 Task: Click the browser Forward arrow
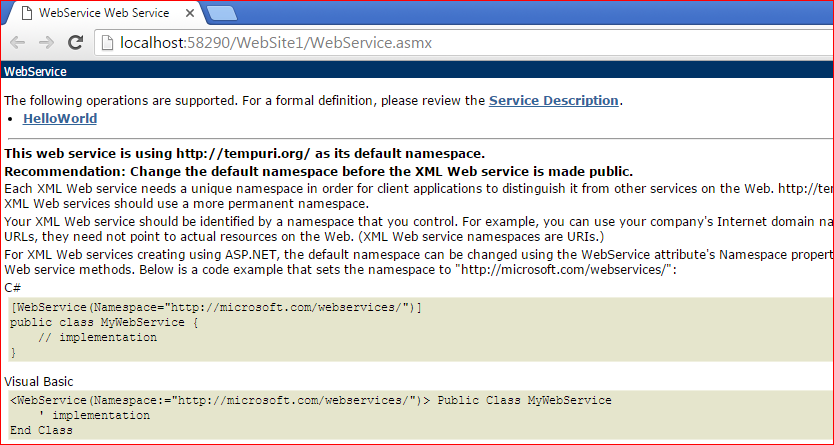[x=47, y=43]
